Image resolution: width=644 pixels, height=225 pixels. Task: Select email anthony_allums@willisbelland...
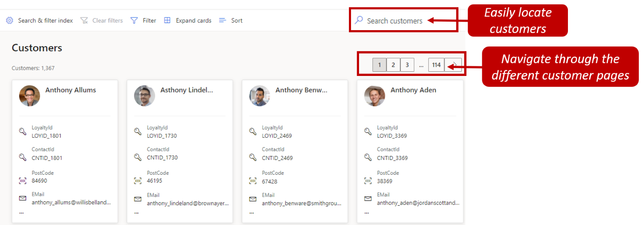point(71,202)
